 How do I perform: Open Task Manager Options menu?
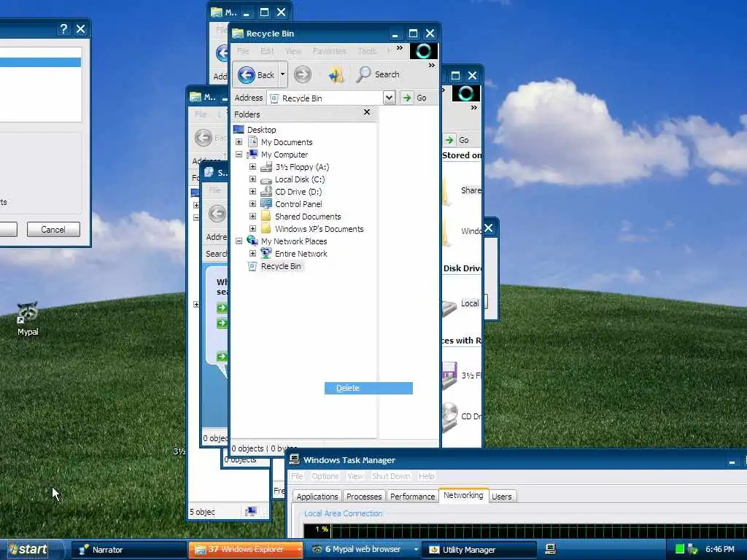325,476
